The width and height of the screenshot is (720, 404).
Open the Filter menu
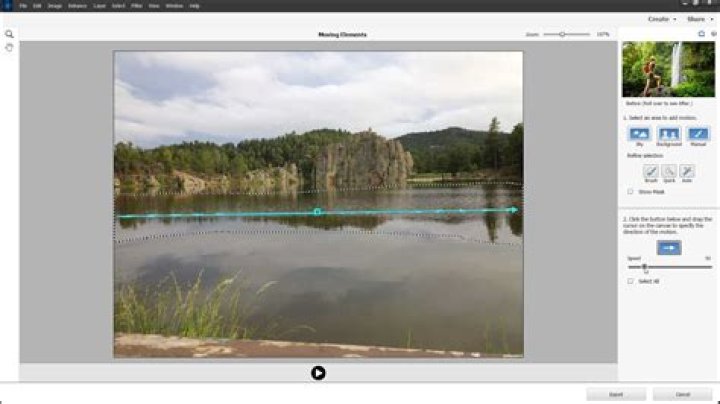(135, 5)
